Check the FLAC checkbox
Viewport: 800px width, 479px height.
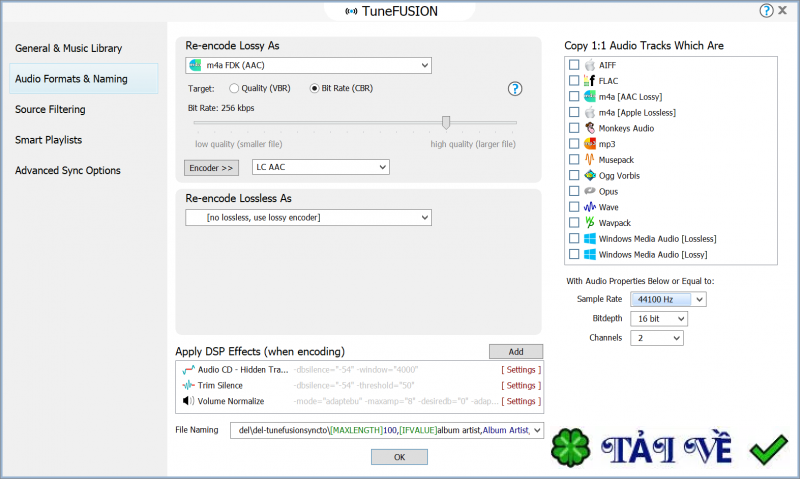pos(574,81)
